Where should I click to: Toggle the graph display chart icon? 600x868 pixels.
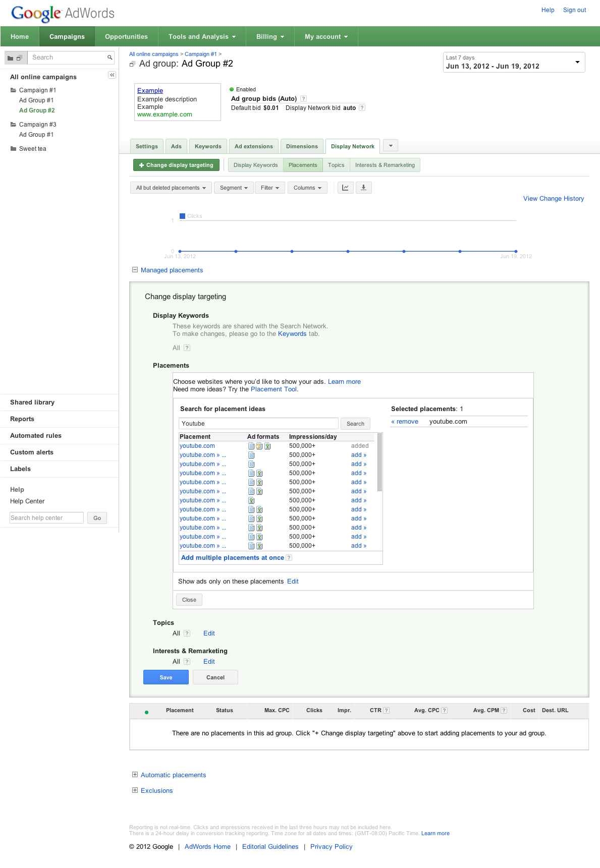(345, 188)
